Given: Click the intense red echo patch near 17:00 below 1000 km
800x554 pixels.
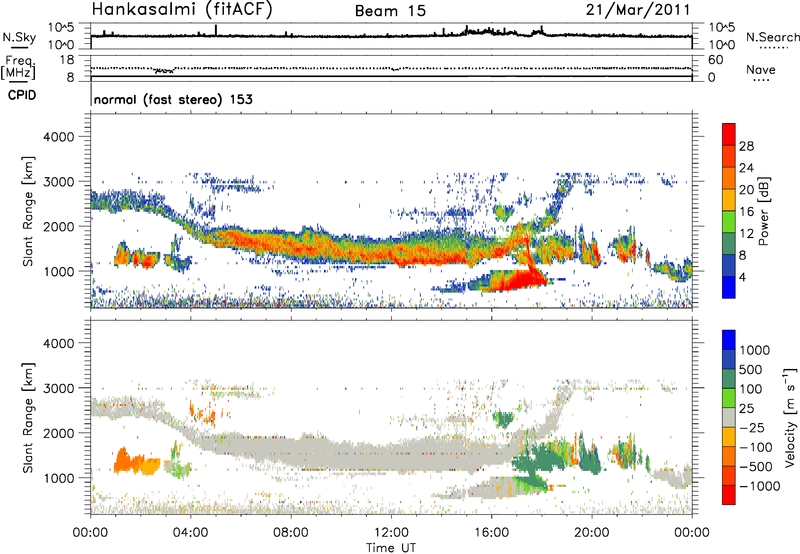Looking at the screenshot, I should click(x=520, y=281).
